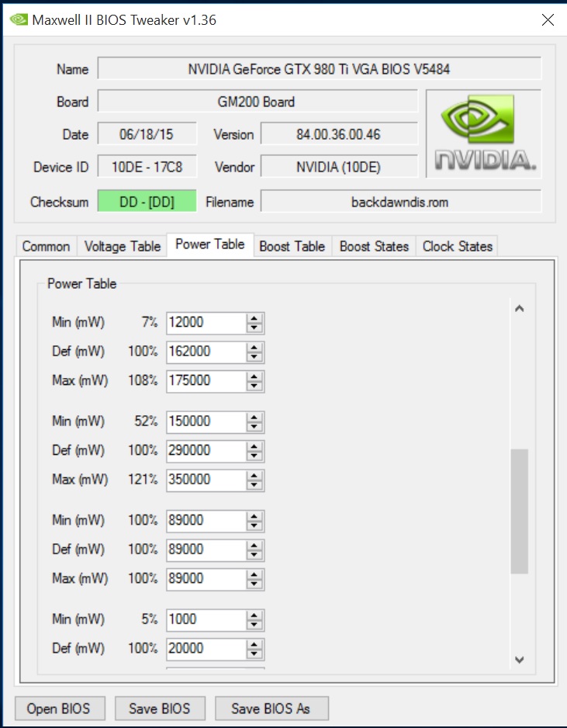
Task: Click the Date field 06/18/15
Action: [x=147, y=134]
